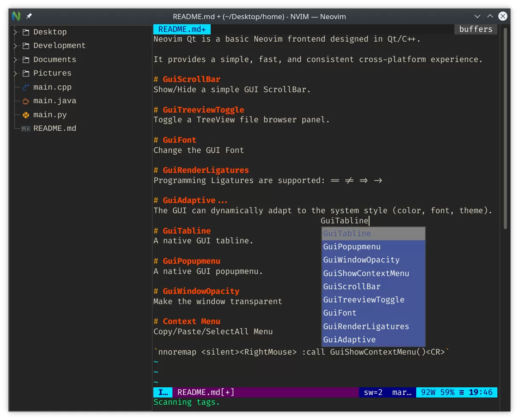Click the sw=2 indicator in the statusline
This screenshot has height=420, width=519.
(x=373, y=392)
